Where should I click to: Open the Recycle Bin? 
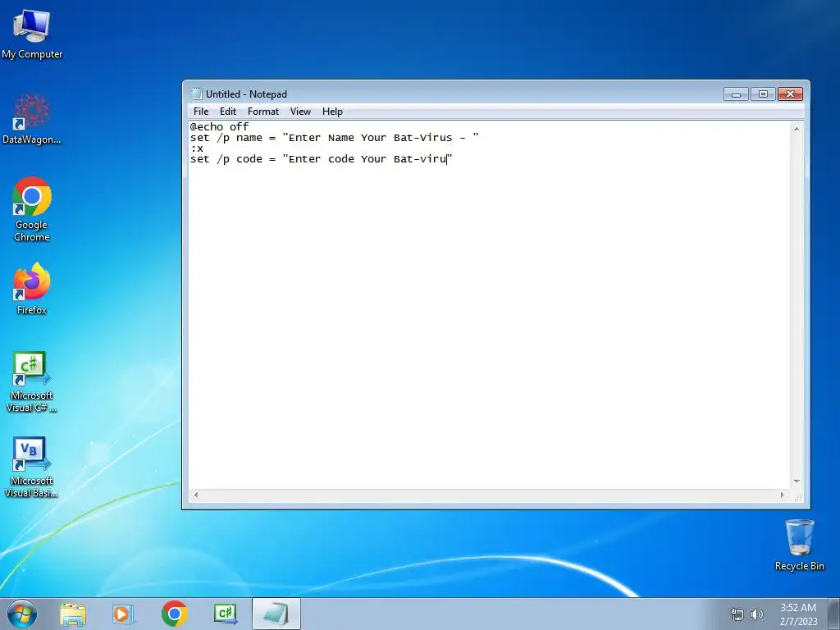pos(799,545)
